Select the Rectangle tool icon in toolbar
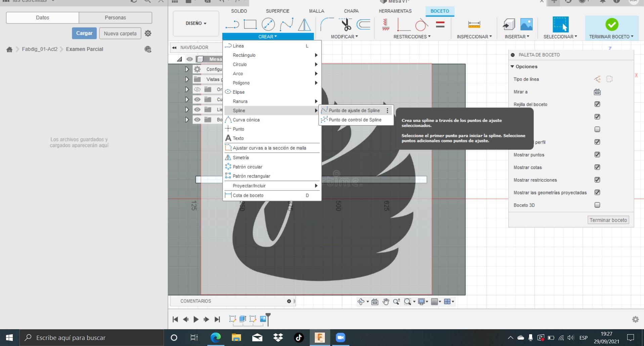 (x=250, y=25)
